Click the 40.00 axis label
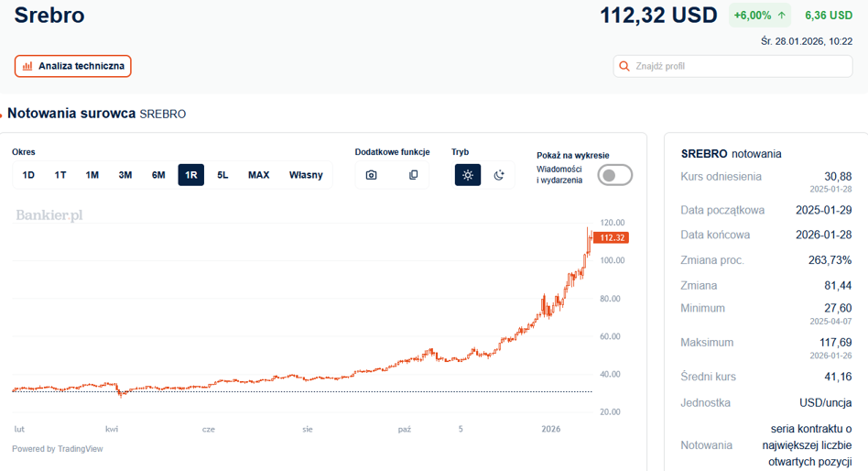Viewport: 868px width, 471px height. tap(610, 374)
